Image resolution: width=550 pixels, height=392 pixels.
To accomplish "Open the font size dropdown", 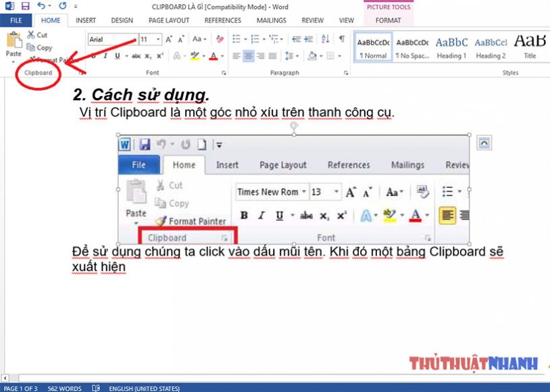I will [x=157, y=39].
